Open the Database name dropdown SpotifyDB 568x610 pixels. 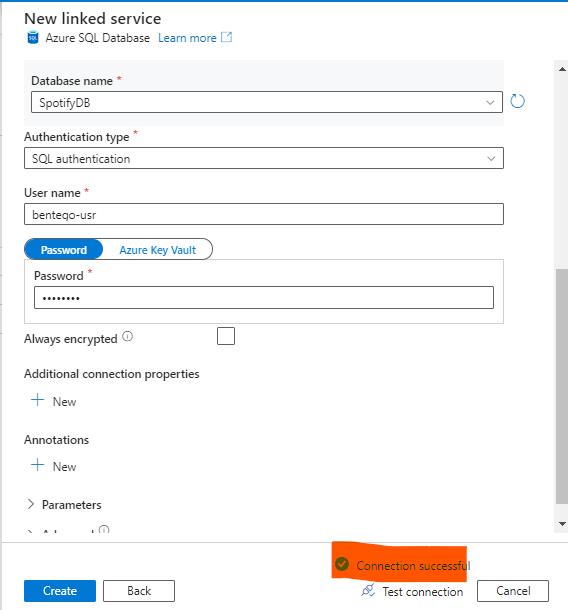pyautogui.click(x=267, y=102)
